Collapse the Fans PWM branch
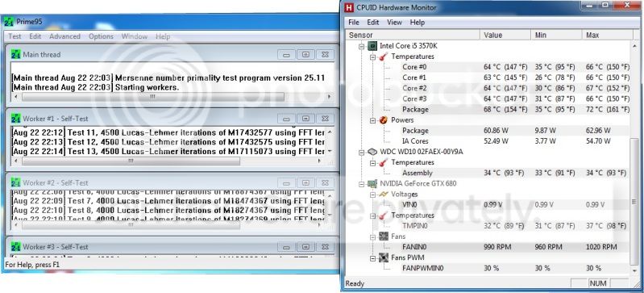 pos(373,258)
